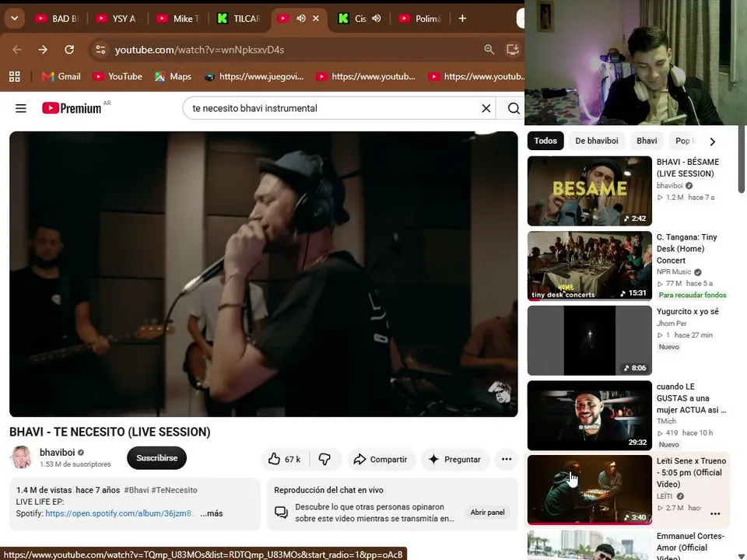Open the bhaviboi channel name link
The width and height of the screenshot is (747, 560).
(57, 453)
